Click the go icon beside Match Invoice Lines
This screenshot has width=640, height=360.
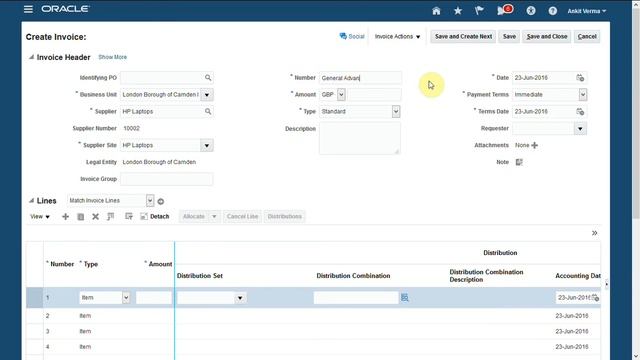point(161,201)
